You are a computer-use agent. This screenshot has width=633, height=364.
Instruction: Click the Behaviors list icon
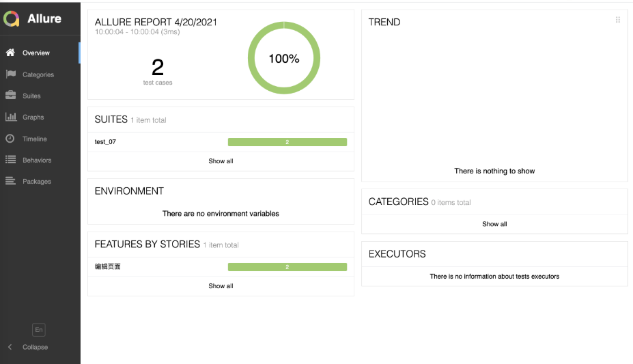[x=10, y=159]
